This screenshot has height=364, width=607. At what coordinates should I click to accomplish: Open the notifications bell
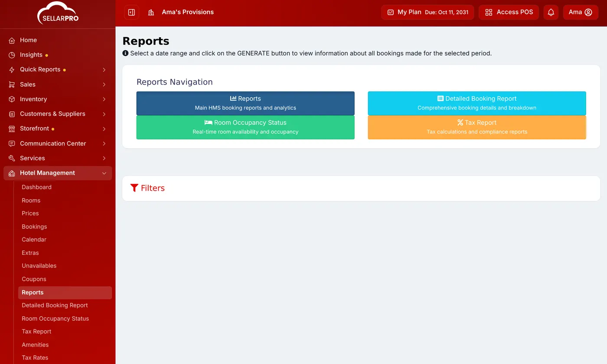551,12
